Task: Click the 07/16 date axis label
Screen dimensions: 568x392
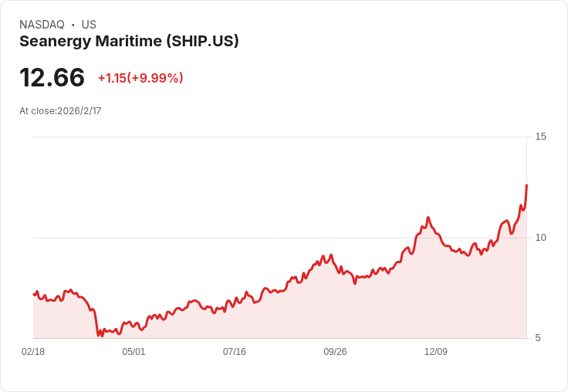Action: coord(235,352)
